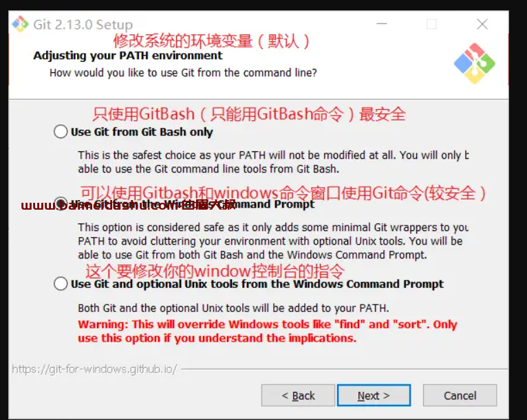This screenshot has width=527, height=420.
Task: Go back with the "< Back" button
Action: (x=298, y=395)
